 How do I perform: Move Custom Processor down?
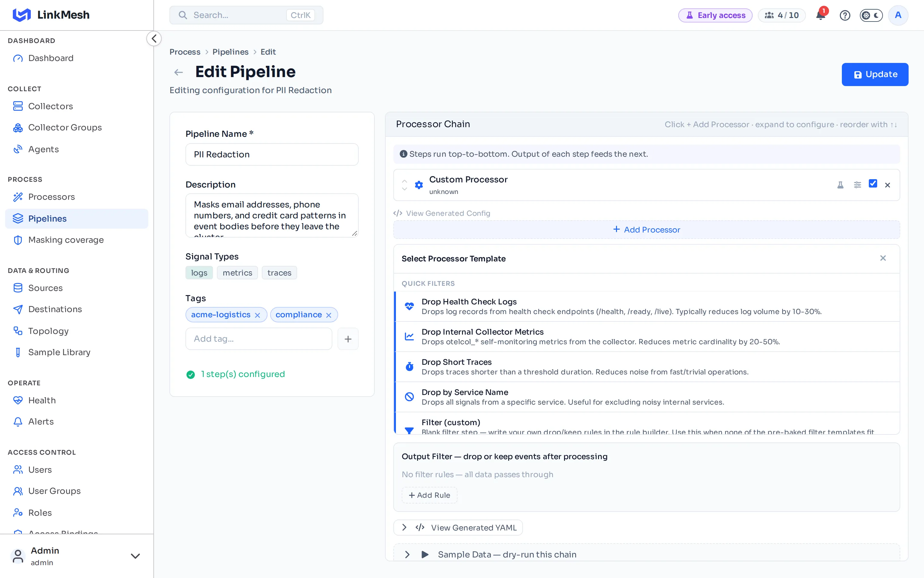404,189
